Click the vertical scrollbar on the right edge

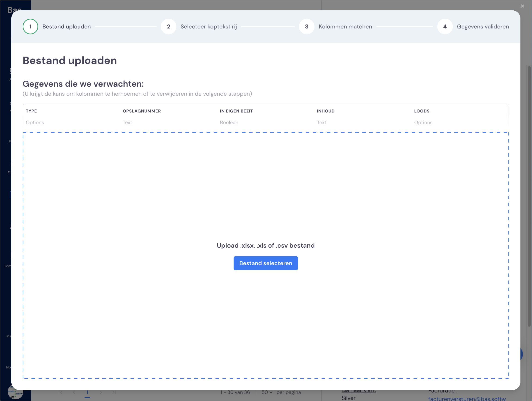529,196
